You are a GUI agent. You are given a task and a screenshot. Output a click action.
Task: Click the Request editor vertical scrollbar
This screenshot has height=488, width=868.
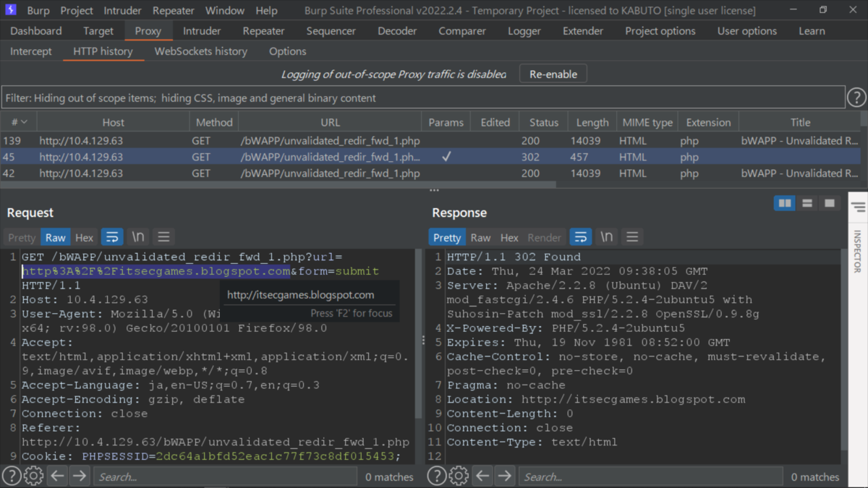pos(418,334)
